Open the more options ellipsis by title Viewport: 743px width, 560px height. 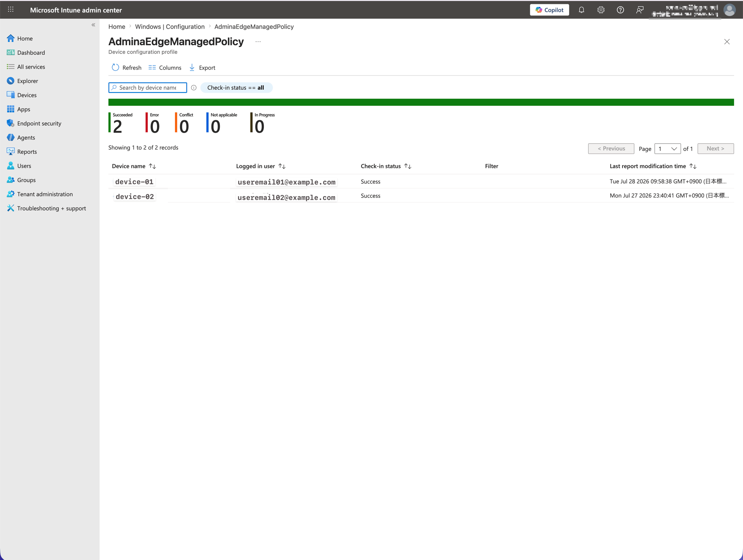258,41
